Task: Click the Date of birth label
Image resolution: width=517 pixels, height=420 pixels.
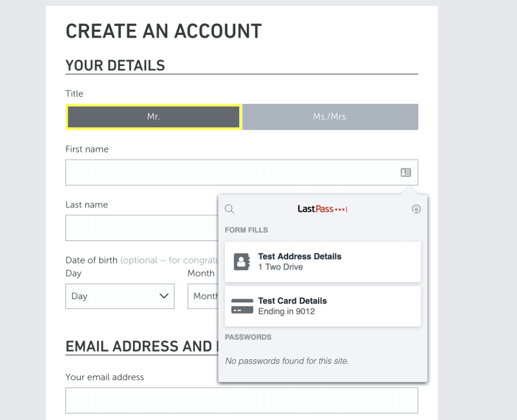Action: (92, 260)
